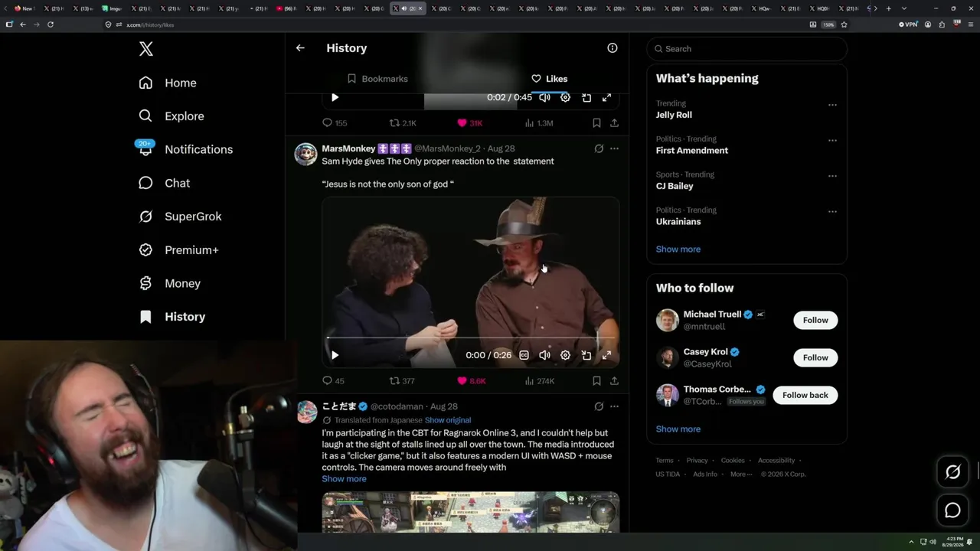The height and width of the screenshot is (551, 980).
Task: Open more options for Jelly Roll trend
Action: point(832,105)
